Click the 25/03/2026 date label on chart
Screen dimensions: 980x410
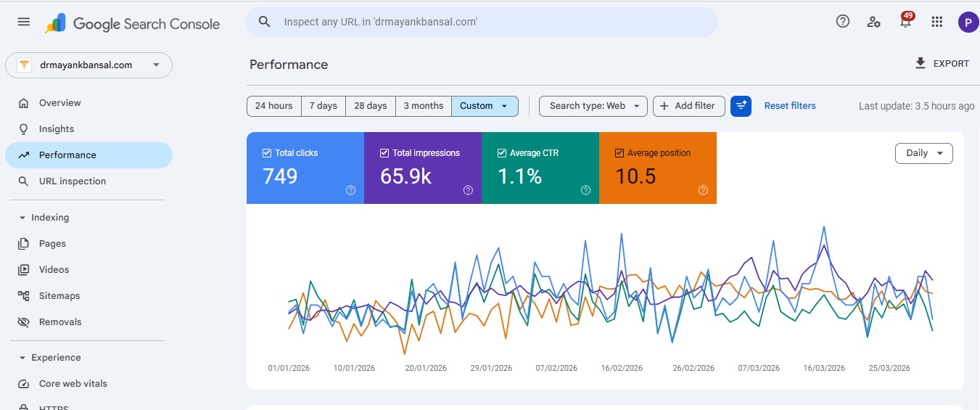[889, 368]
